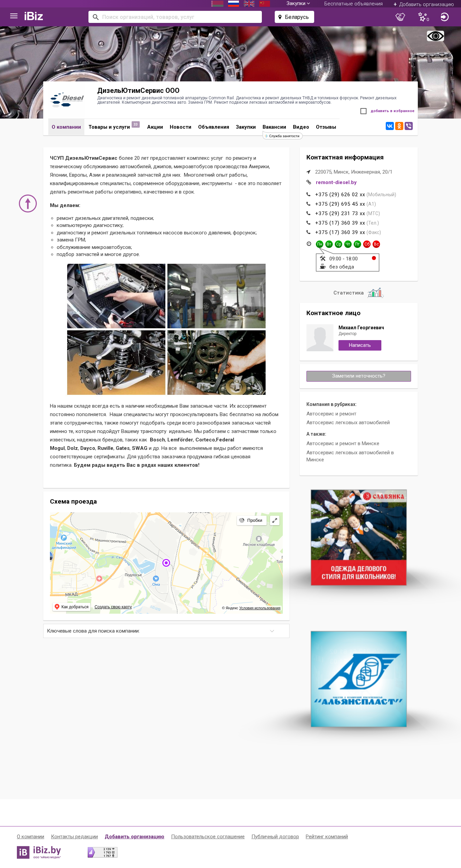Click the Написать button
The width and height of the screenshot is (461, 868).
point(360,345)
